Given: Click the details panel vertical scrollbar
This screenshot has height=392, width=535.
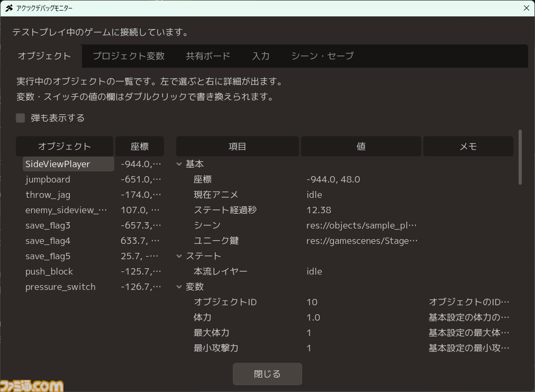Looking at the screenshot, I should click(x=520, y=157).
